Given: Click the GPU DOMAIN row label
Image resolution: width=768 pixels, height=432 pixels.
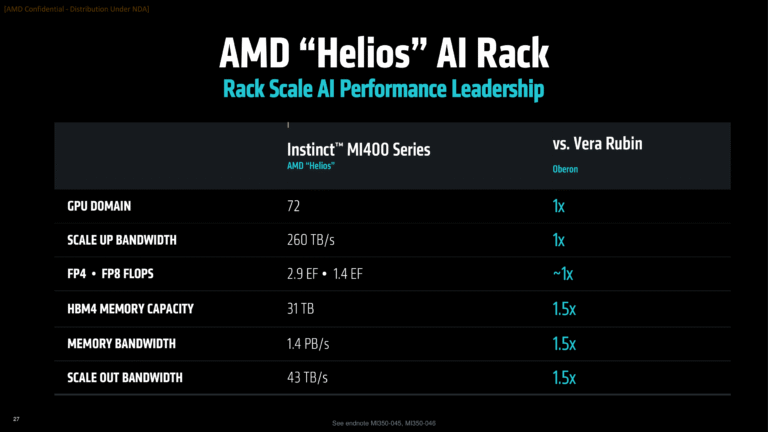Looking at the screenshot, I should (99, 206).
